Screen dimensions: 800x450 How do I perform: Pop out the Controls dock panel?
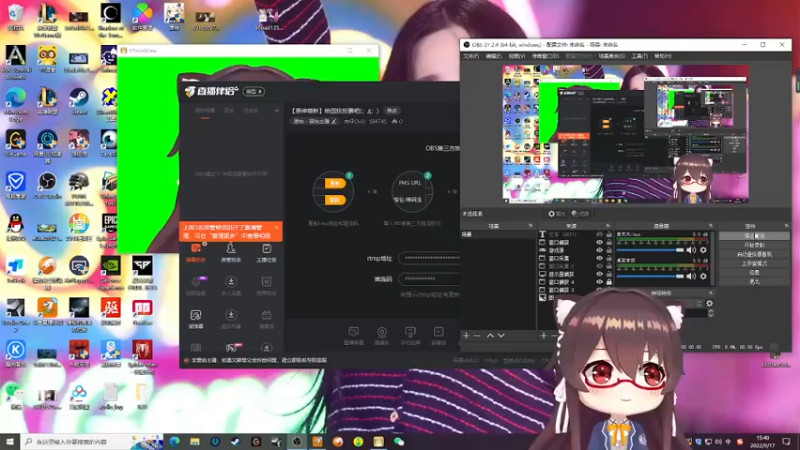[x=786, y=226]
